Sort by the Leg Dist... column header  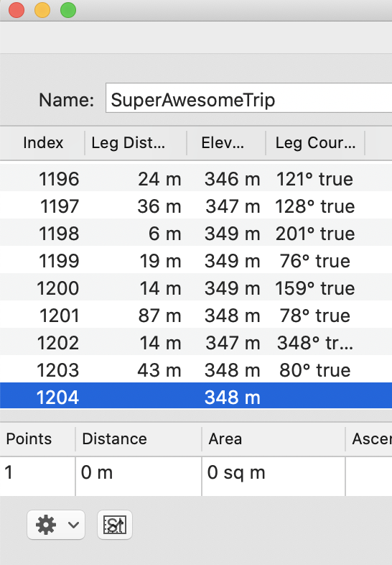136,143
